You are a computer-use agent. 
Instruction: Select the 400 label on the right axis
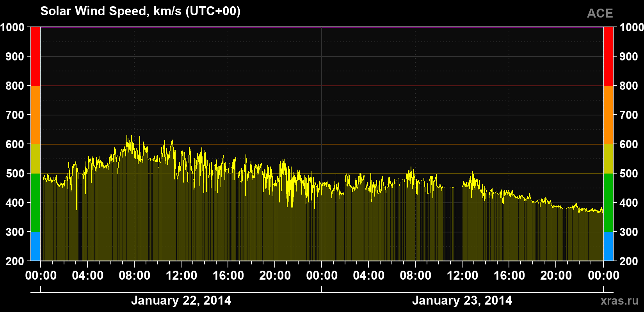point(629,203)
